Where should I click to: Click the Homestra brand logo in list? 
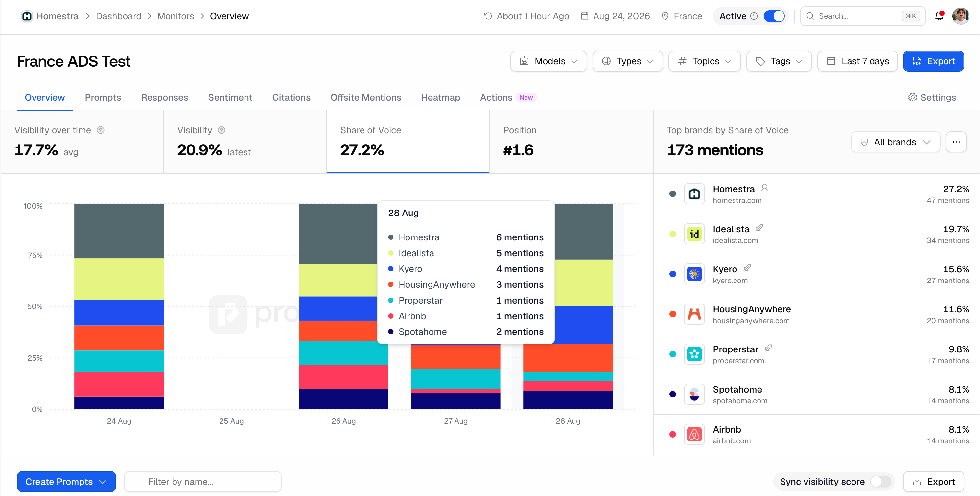(x=694, y=193)
